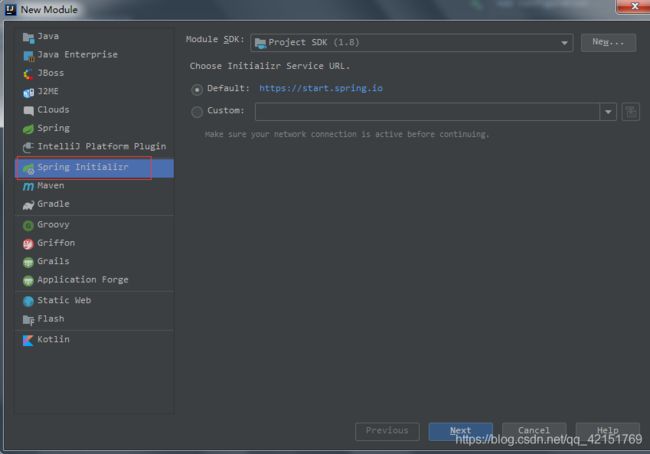Select Grails module type
The height and width of the screenshot is (454, 650).
[x=95, y=261]
